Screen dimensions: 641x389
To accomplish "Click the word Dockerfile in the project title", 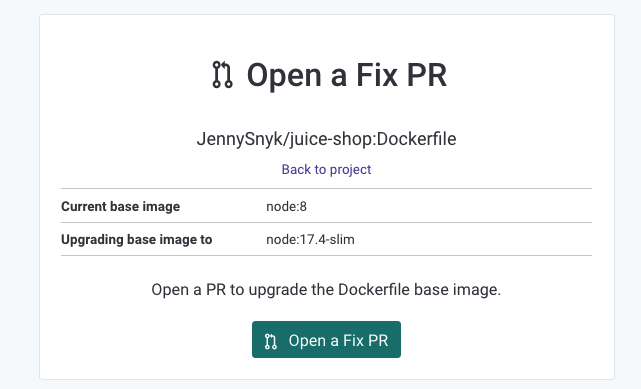I will 416,139.
